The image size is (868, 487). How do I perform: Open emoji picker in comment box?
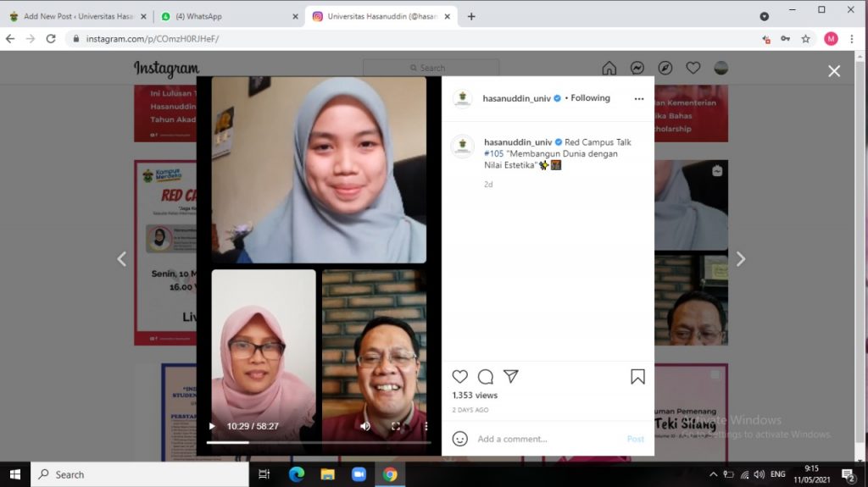460,439
